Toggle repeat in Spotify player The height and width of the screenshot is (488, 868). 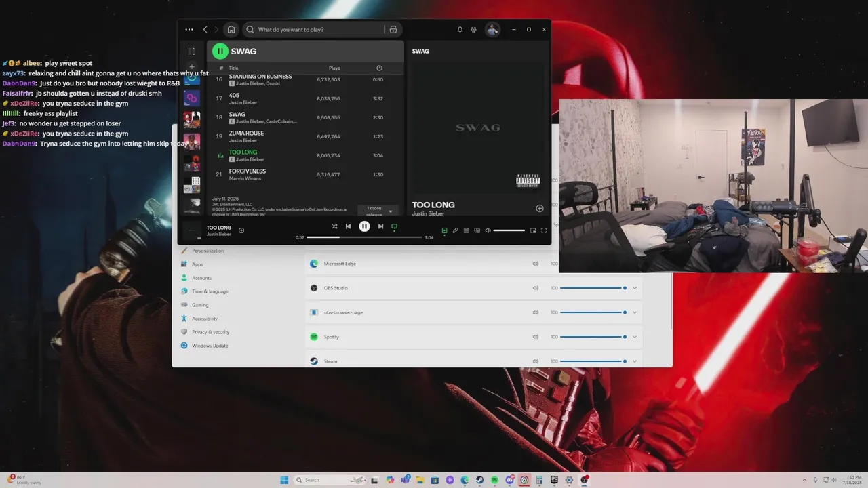tap(394, 226)
